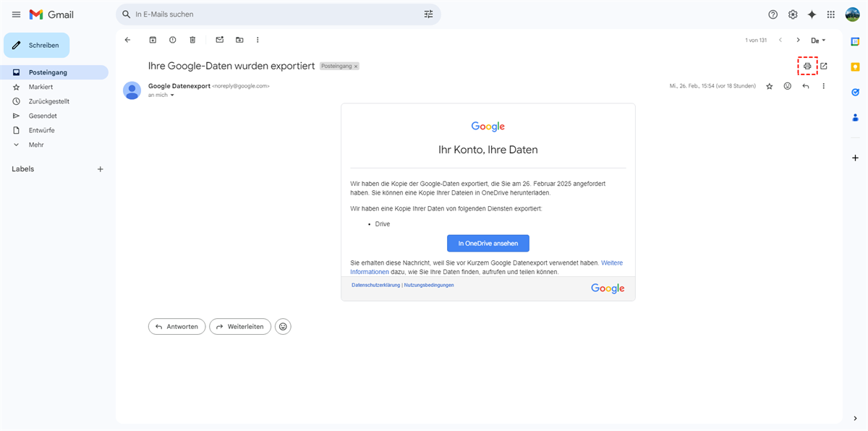The image size is (868, 431).
Task: Report this email as spam
Action: [x=172, y=40]
